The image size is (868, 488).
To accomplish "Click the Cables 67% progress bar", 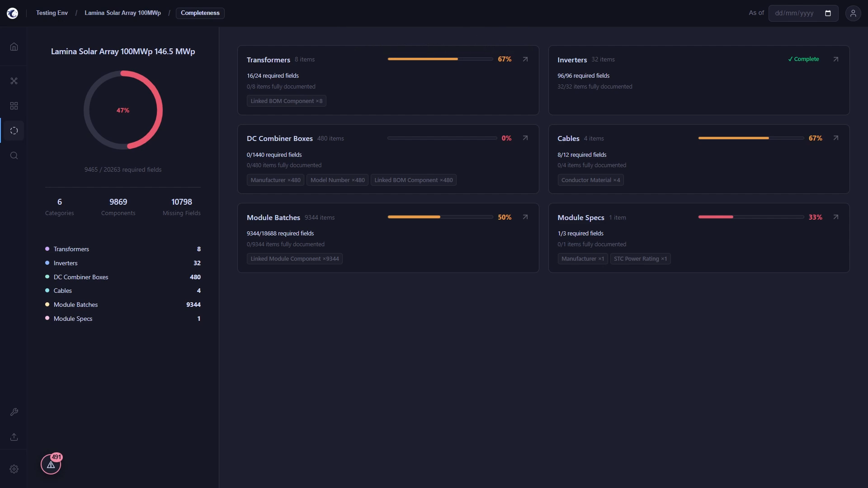I will click(x=751, y=138).
